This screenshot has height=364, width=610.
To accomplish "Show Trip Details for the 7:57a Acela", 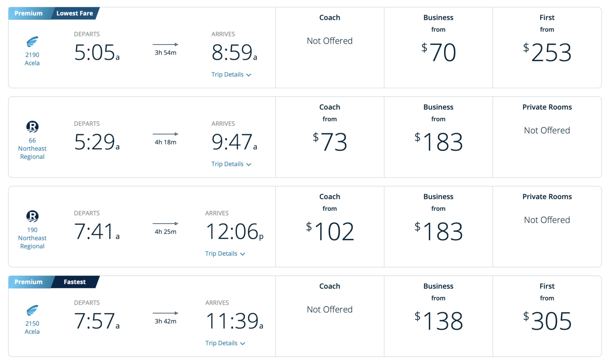I will click(x=225, y=343).
